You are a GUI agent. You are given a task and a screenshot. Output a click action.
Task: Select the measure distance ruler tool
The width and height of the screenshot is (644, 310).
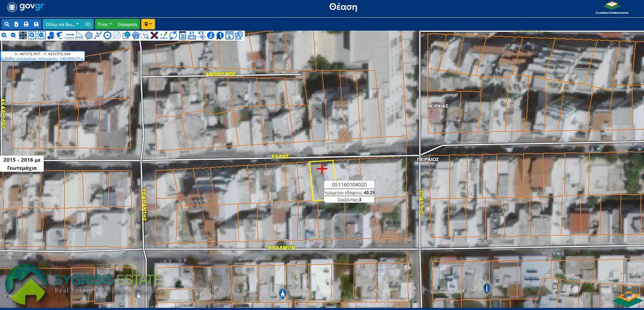click(x=70, y=36)
